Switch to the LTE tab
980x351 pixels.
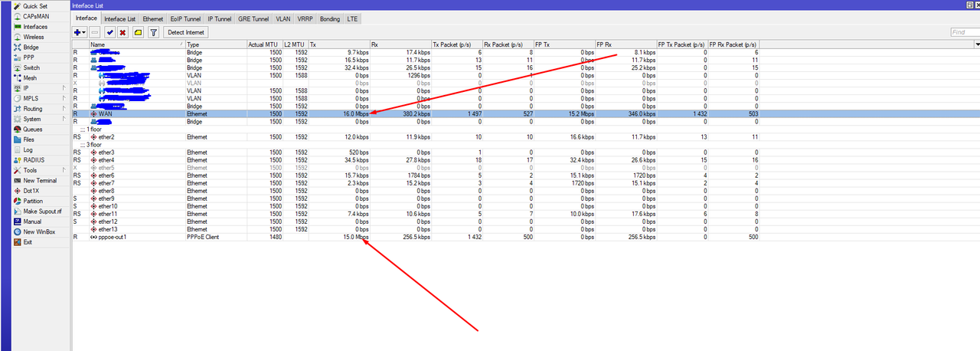(352, 18)
